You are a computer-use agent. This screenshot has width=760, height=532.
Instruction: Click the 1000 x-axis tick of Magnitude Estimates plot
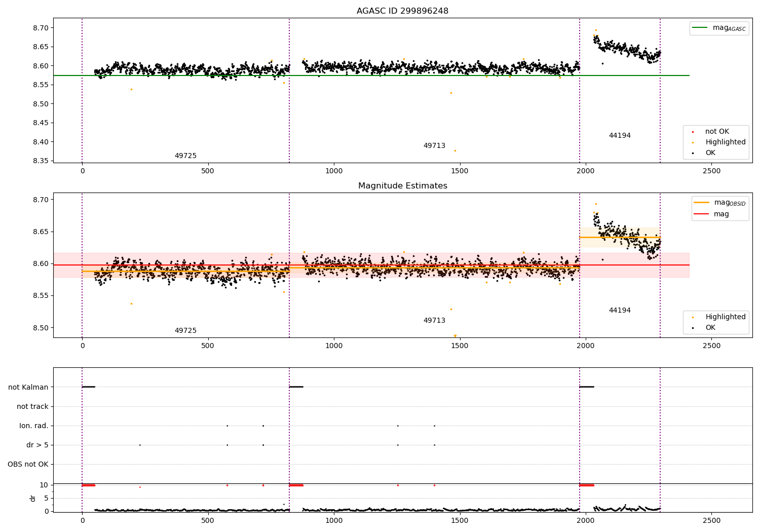[334, 346]
